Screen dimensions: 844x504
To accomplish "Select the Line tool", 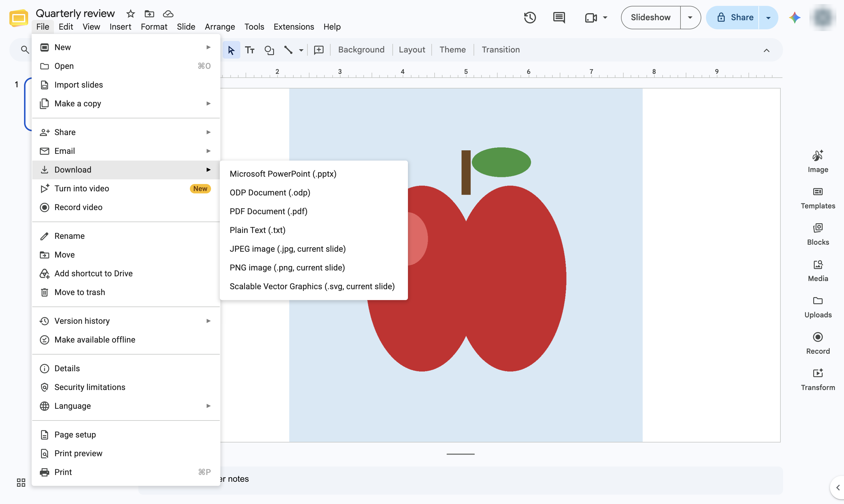I will (x=288, y=50).
